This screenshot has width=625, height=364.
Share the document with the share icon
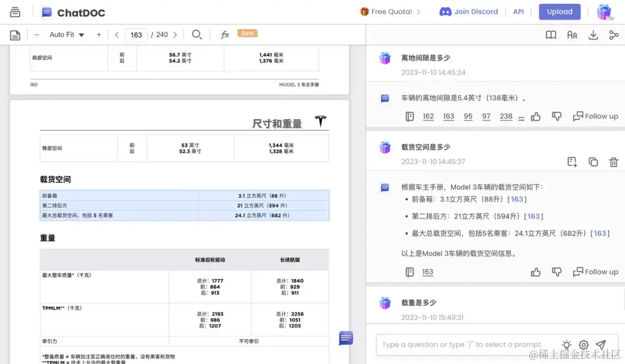click(x=613, y=35)
